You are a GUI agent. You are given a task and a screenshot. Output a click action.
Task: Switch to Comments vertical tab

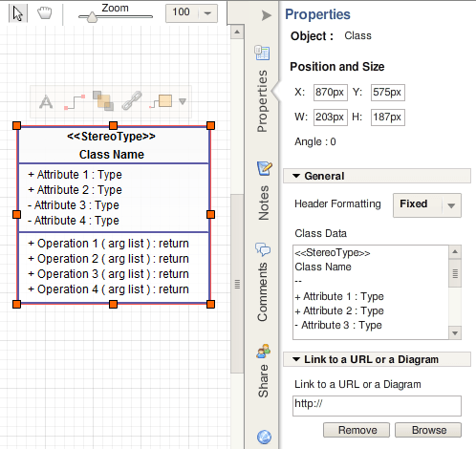click(262, 292)
